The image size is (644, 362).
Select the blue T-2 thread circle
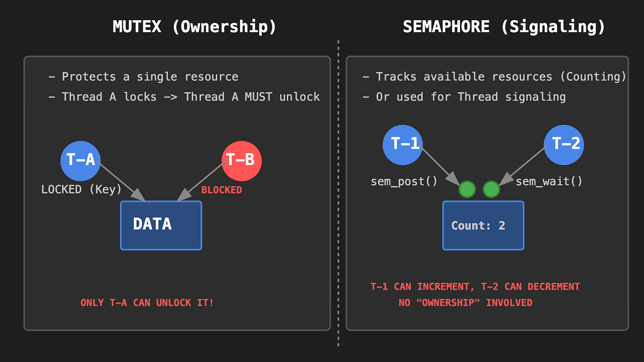click(564, 145)
